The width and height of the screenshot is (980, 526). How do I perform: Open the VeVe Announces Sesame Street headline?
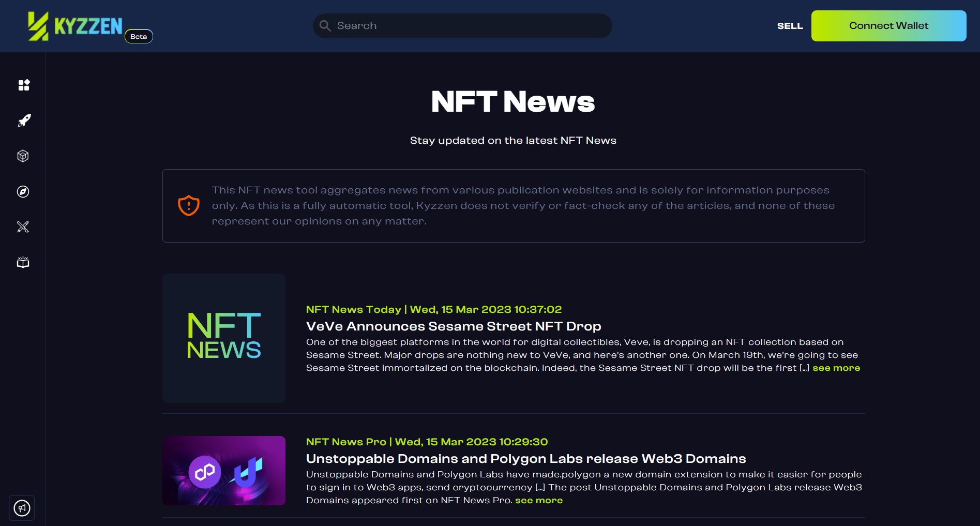coord(453,326)
